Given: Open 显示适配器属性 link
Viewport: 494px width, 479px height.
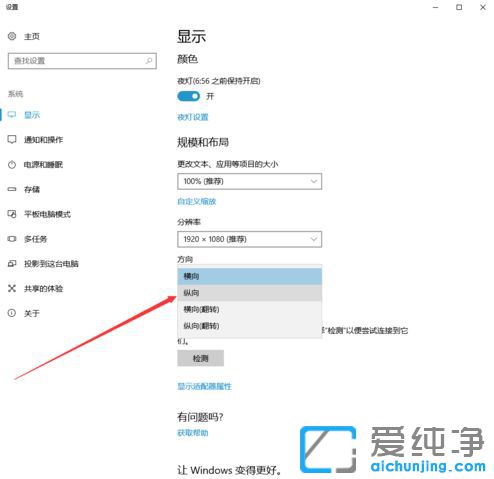Looking at the screenshot, I should (x=204, y=386).
